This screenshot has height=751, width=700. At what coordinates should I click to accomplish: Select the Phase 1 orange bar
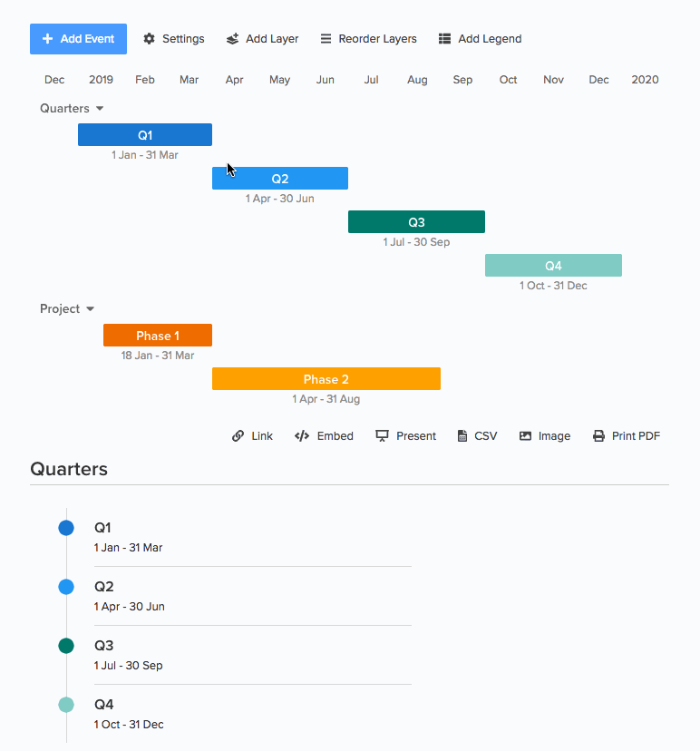158,336
